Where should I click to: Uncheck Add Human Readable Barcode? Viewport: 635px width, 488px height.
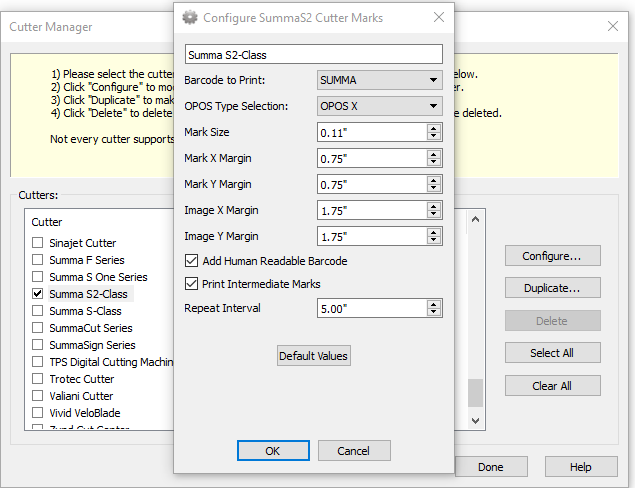click(191, 260)
